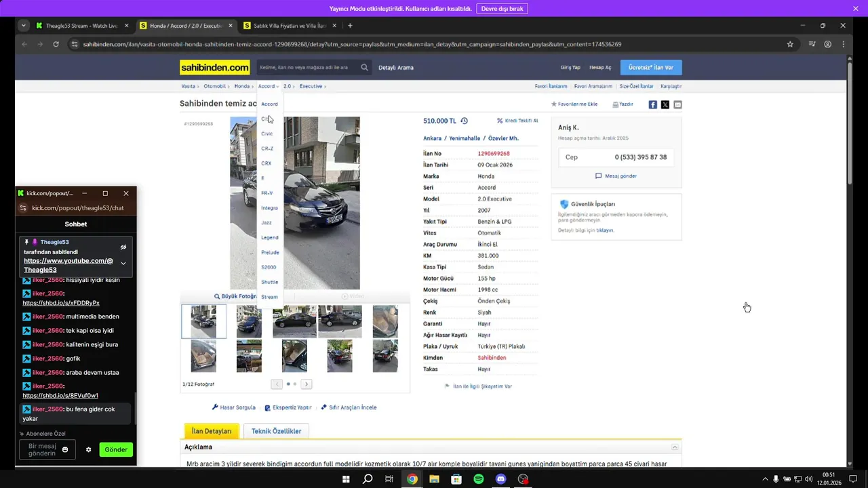Select CR-Z from the model dropdown

[x=267, y=148]
